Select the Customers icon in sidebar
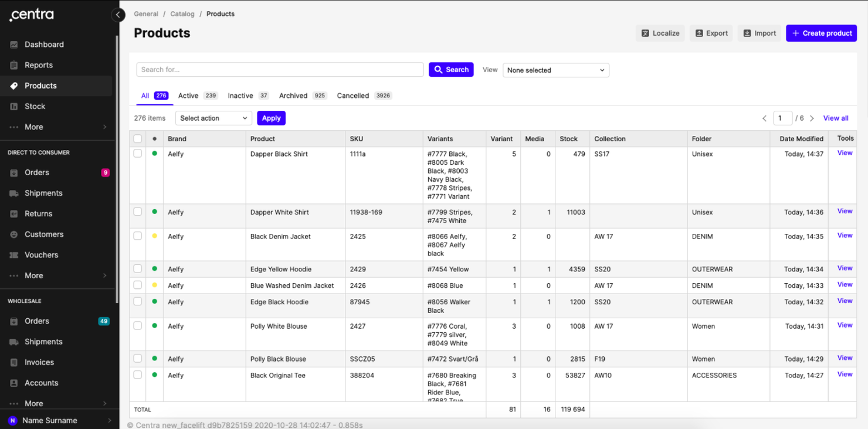 tap(14, 234)
